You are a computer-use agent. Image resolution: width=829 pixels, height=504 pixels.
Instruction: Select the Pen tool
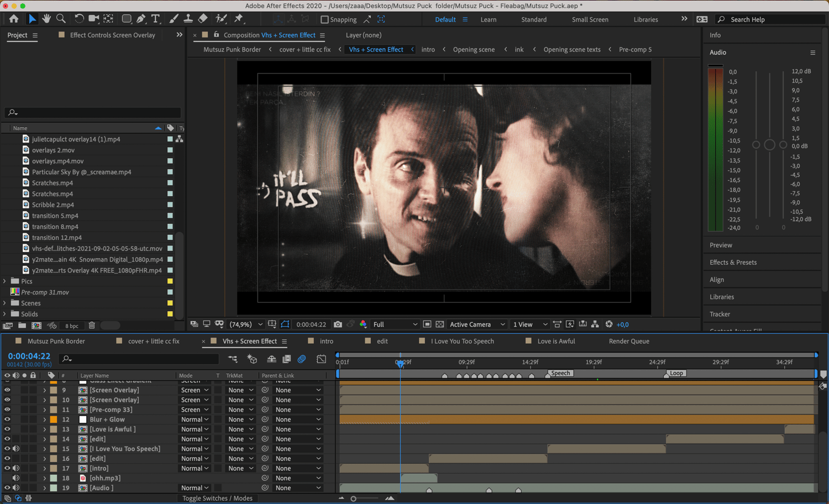coord(141,19)
